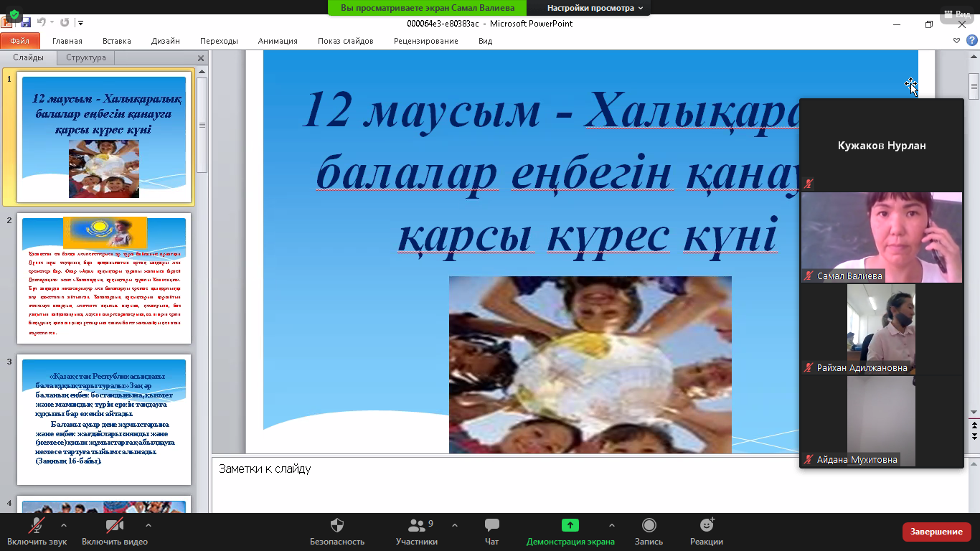The width and height of the screenshot is (980, 551).
Task: Open the Реакции reactions menu
Action: coord(707,532)
